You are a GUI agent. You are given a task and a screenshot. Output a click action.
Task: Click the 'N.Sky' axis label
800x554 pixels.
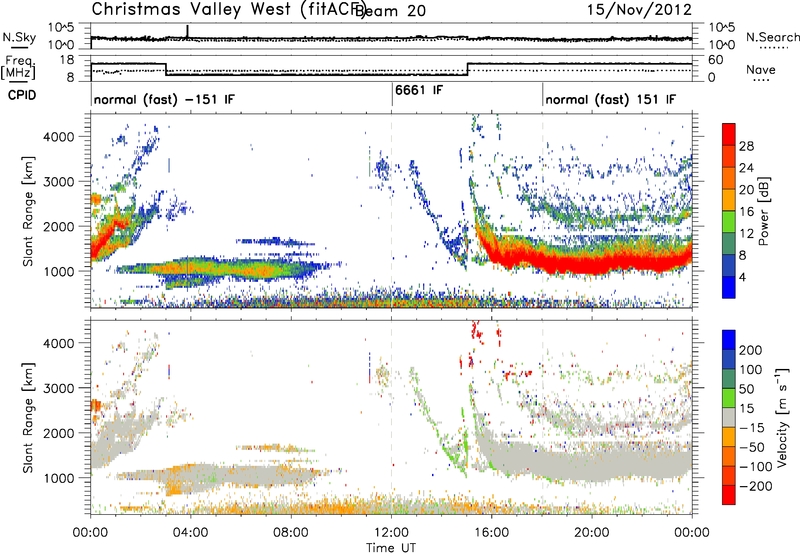click(x=19, y=37)
